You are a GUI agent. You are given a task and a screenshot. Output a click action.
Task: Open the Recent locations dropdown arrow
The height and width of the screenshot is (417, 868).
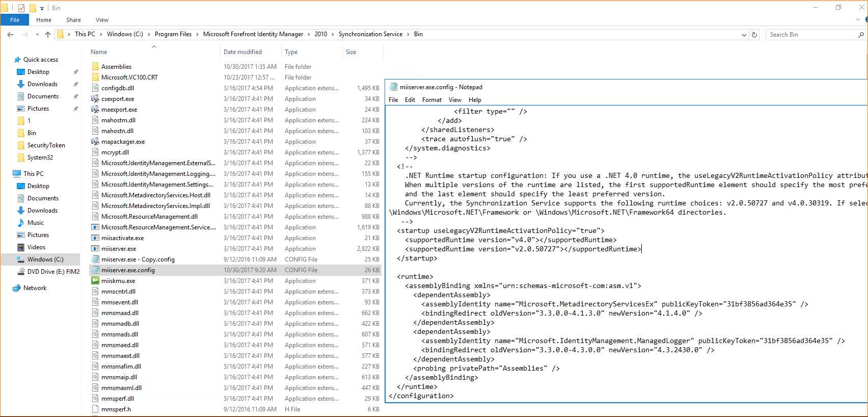[x=37, y=35]
